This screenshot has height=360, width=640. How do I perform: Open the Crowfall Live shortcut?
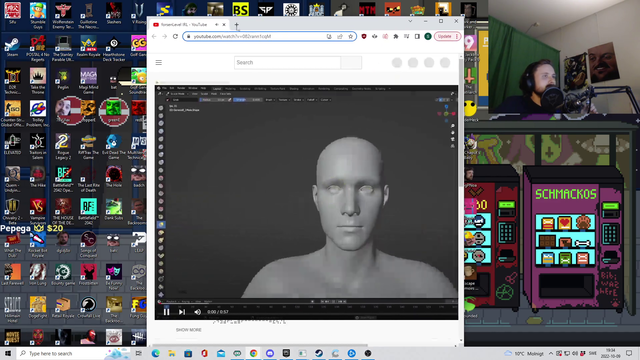[x=88, y=307]
